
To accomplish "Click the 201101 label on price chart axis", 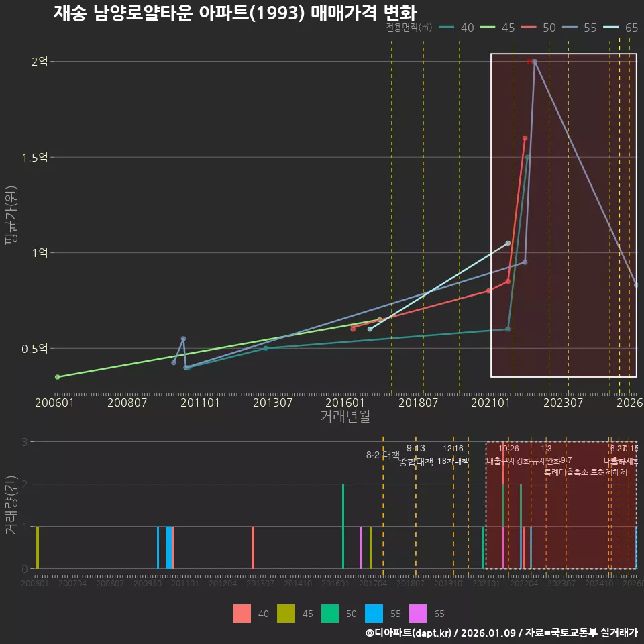I will pos(200,402).
